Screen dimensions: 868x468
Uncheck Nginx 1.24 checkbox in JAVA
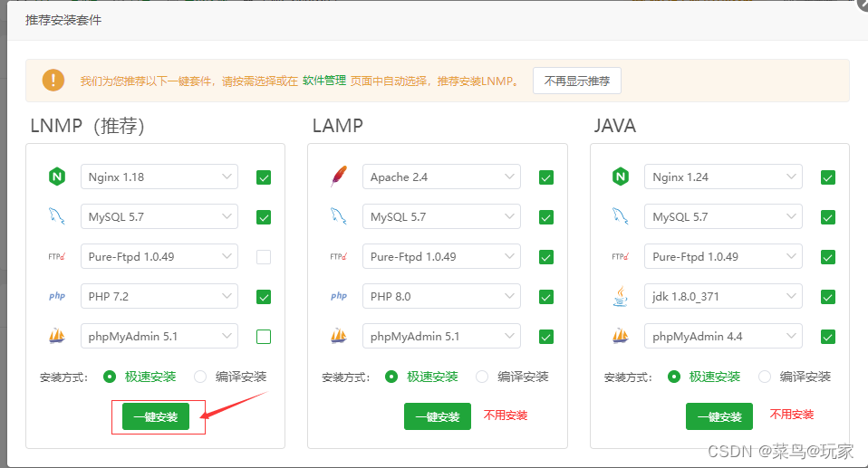(x=828, y=177)
